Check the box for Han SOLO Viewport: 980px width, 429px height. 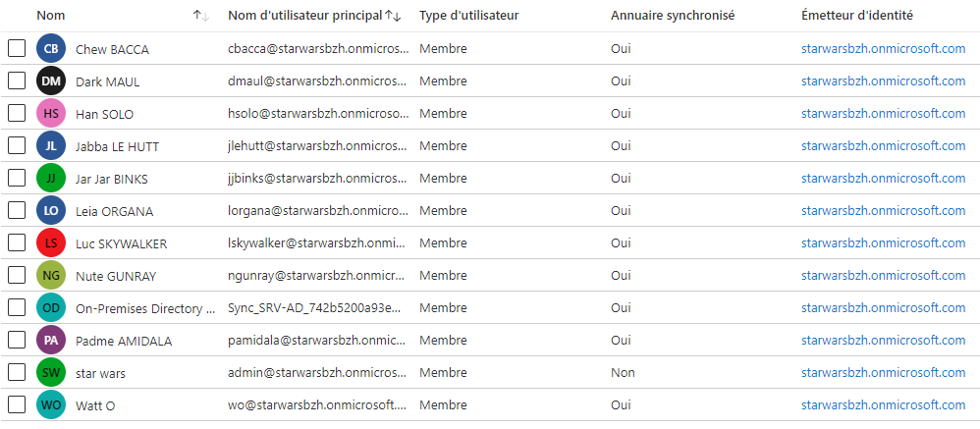point(17,113)
